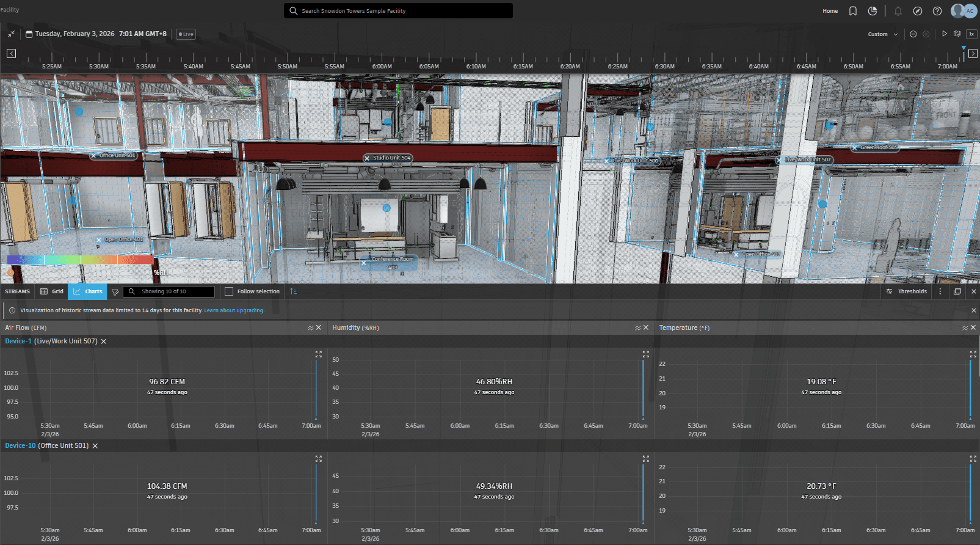980x545 pixels.
Task: Open the pie chart dashboard icon
Action: click(873, 11)
